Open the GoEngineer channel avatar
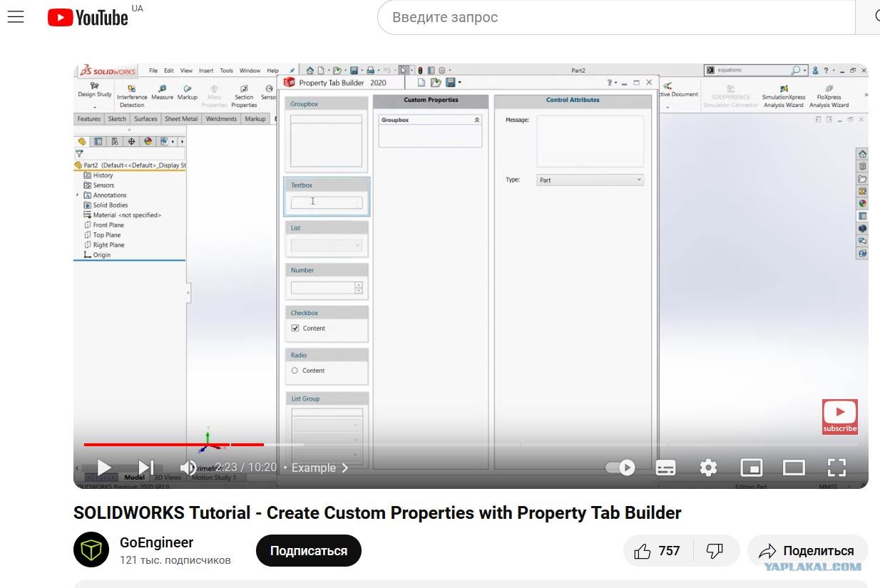 pos(91,550)
